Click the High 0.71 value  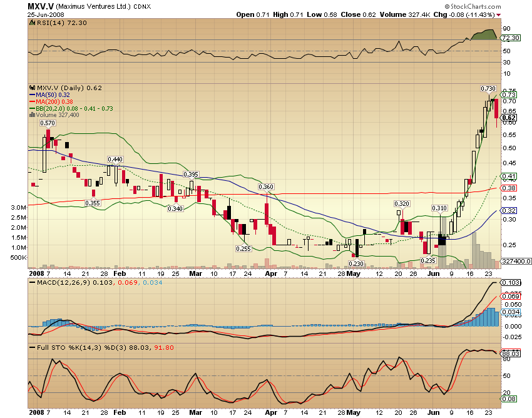pos(288,14)
